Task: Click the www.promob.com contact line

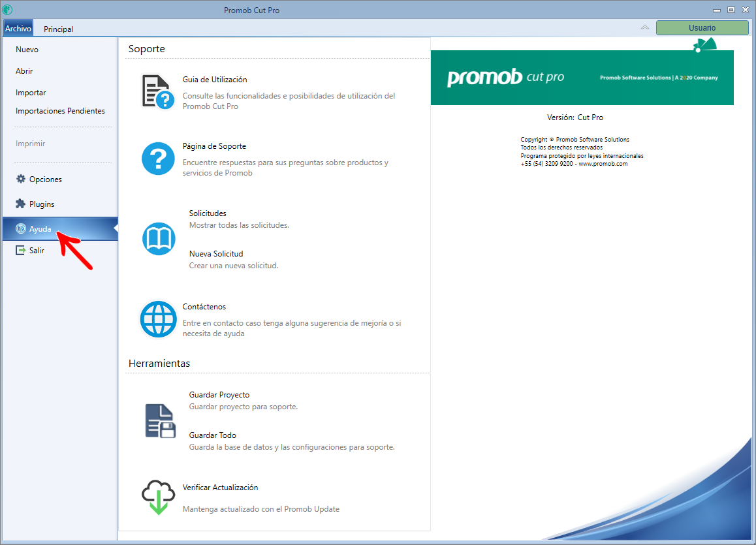Action: coord(574,164)
